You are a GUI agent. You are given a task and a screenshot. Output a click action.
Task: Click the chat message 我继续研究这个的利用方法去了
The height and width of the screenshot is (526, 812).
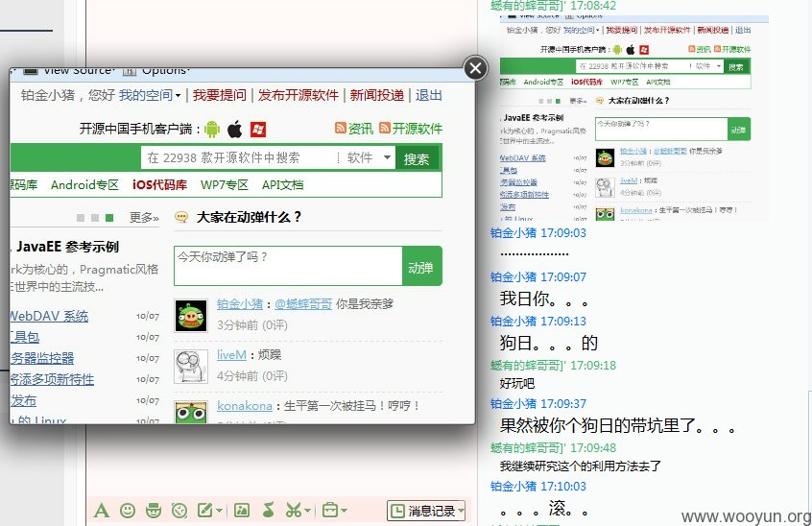pyautogui.click(x=581, y=466)
